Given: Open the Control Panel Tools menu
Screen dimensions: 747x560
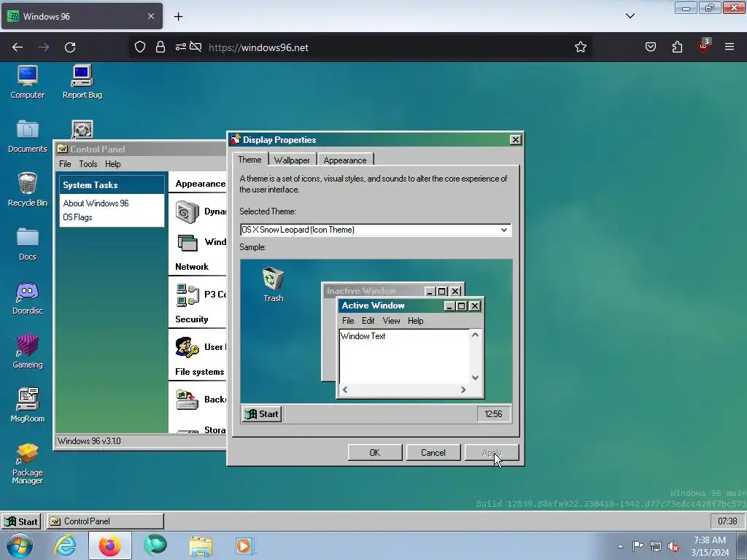Looking at the screenshot, I should (x=88, y=164).
